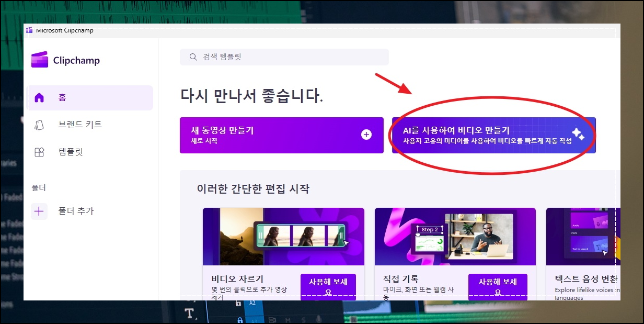Click the Microsoft Clipchamp title bar icon

(x=29, y=30)
